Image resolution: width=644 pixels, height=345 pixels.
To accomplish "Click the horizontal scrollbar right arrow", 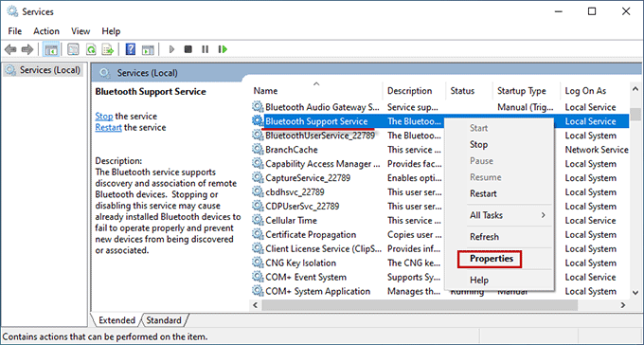I will (623, 305).
